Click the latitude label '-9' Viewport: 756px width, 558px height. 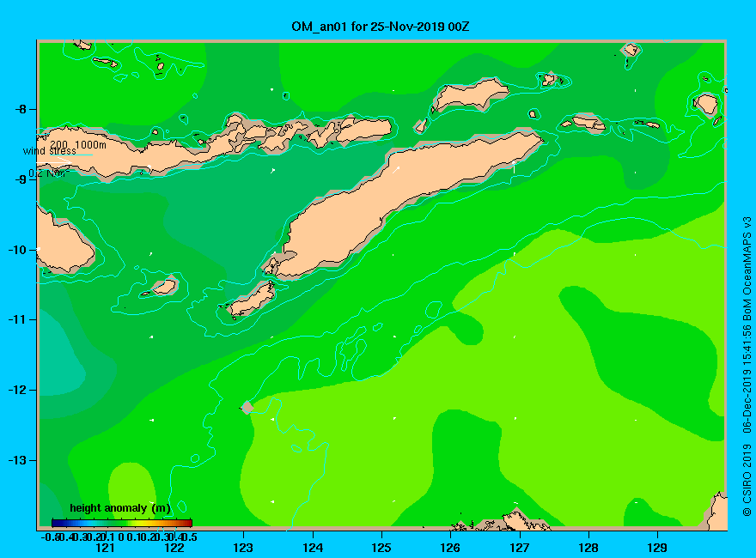(21, 179)
